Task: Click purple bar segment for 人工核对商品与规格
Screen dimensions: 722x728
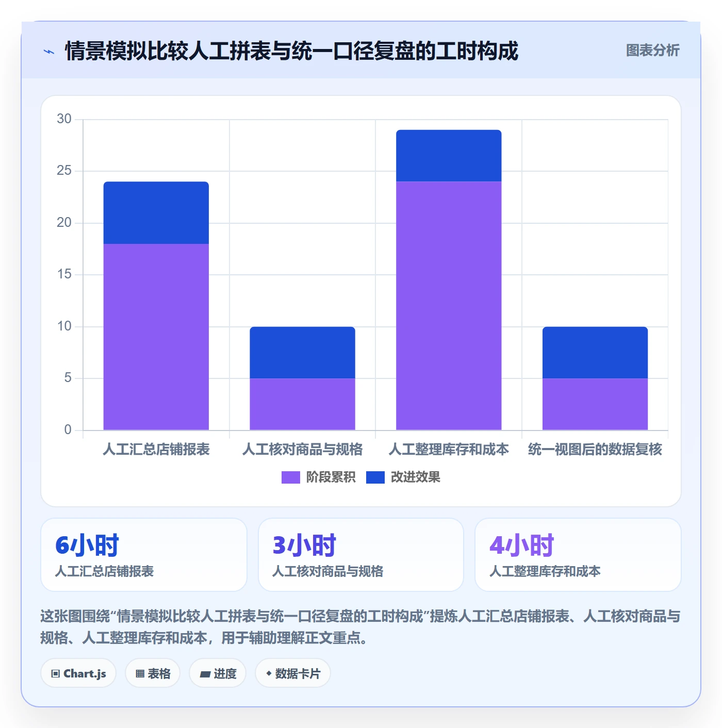Action: (x=303, y=404)
